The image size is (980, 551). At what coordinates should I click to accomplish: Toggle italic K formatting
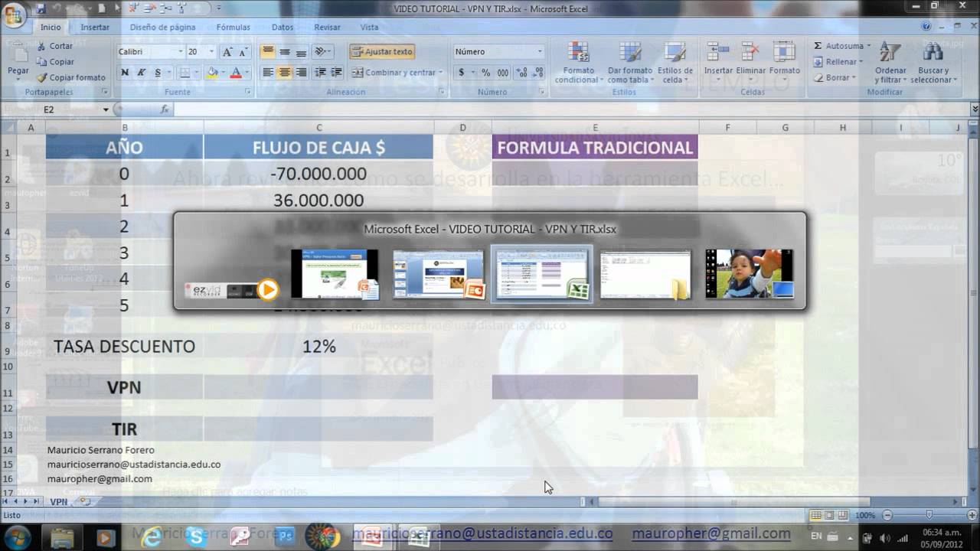click(141, 73)
